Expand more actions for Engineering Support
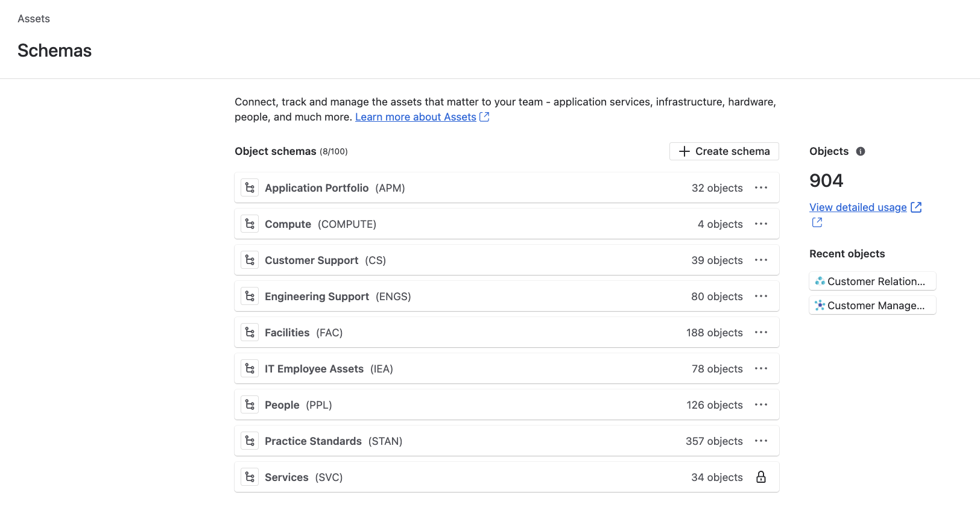980x522 pixels. click(x=761, y=297)
